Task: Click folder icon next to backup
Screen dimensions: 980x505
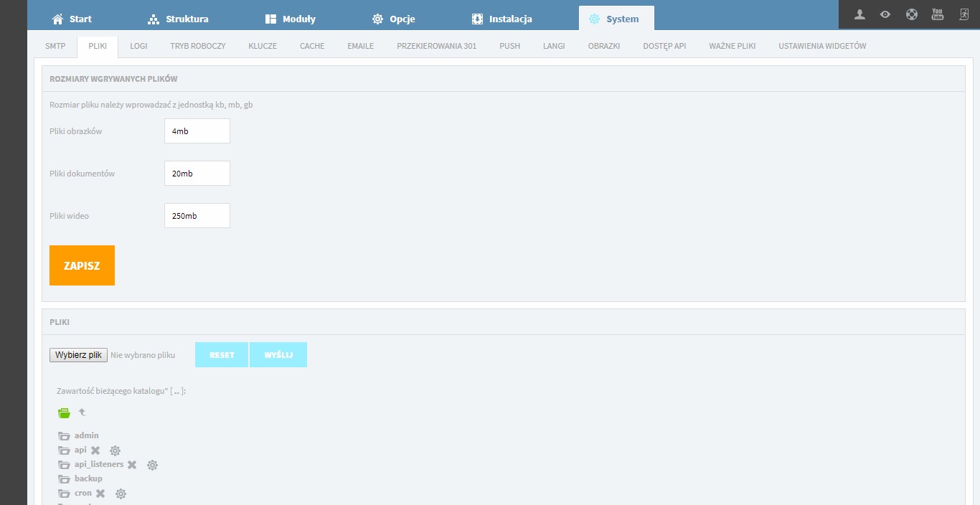Action: tap(65, 478)
